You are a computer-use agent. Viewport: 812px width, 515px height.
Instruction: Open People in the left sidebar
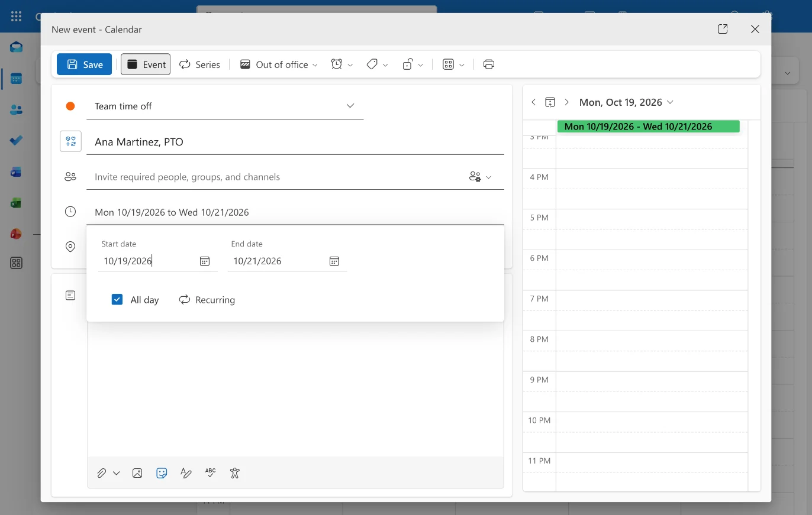(x=16, y=110)
